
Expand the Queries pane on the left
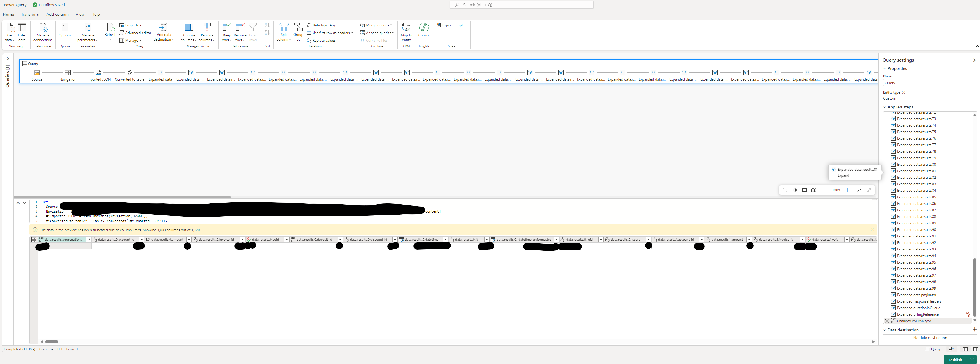[8, 59]
